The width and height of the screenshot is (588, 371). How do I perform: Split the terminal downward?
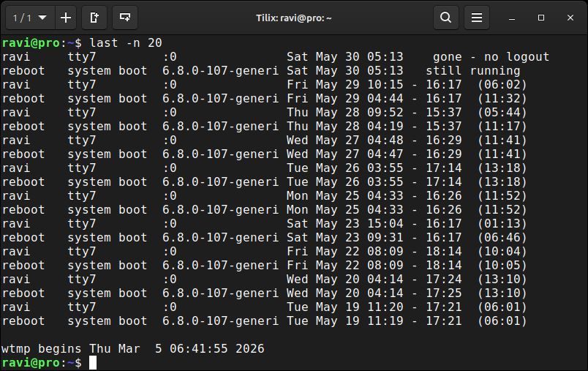(x=125, y=18)
